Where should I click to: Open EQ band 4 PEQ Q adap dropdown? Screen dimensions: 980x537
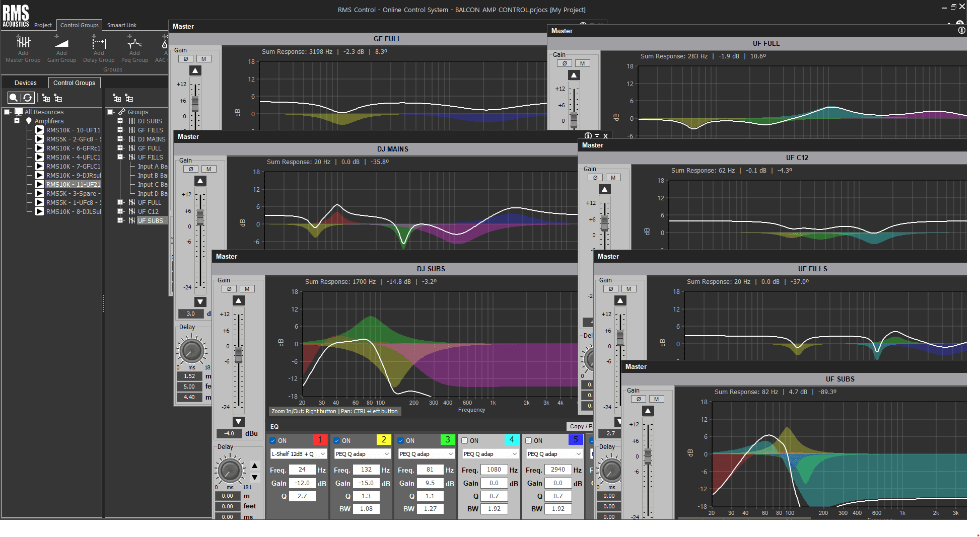(491, 454)
